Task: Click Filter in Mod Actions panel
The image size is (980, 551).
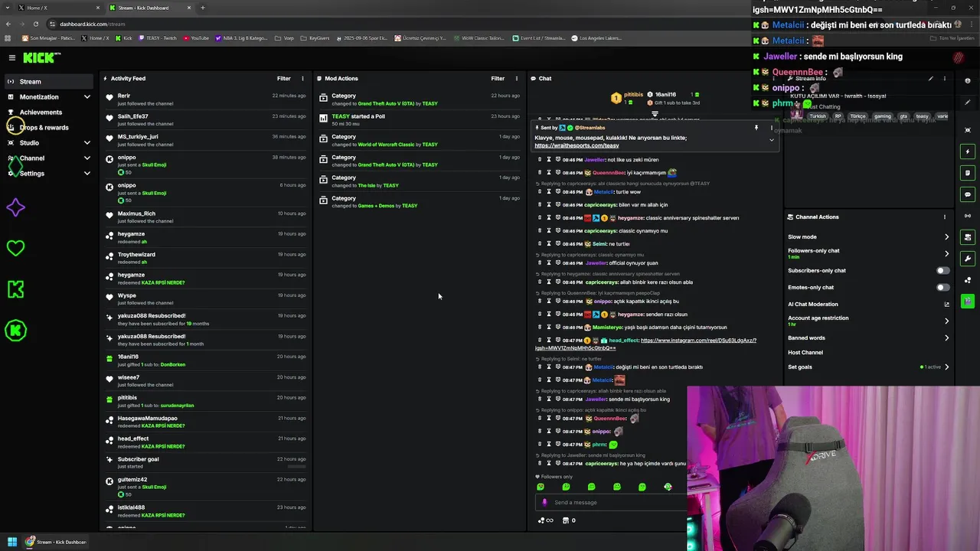Action: coord(498,78)
